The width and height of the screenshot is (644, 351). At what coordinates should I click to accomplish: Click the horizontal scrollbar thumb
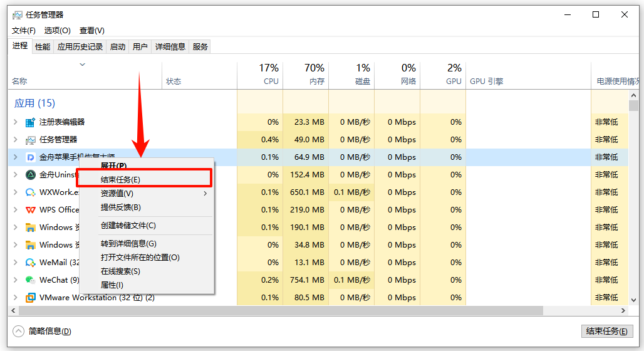[x=281, y=311]
